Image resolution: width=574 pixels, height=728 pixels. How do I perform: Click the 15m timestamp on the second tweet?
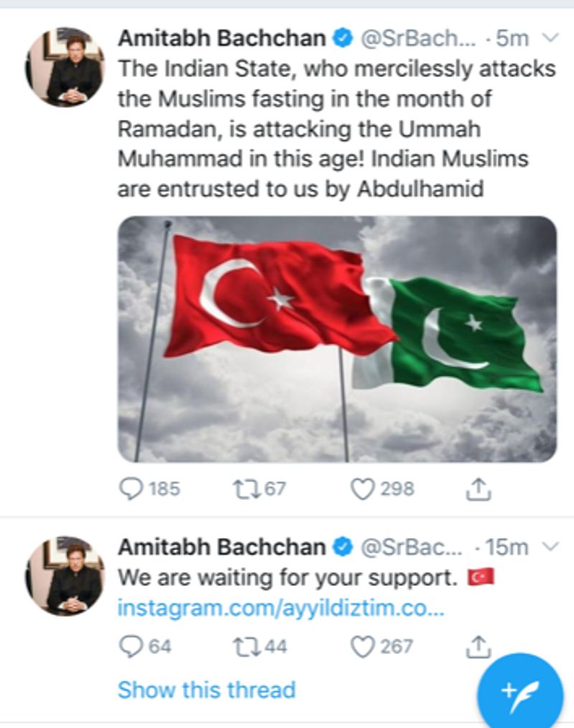click(507, 547)
